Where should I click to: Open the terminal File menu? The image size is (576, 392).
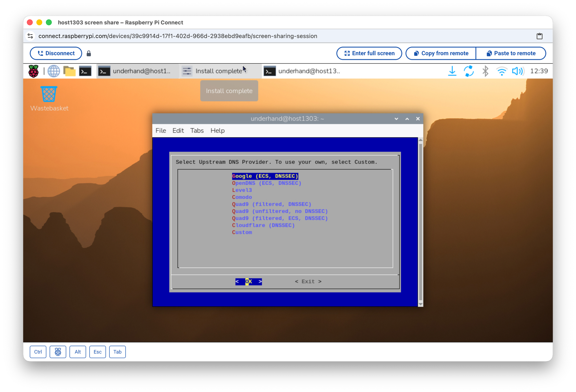tap(161, 131)
